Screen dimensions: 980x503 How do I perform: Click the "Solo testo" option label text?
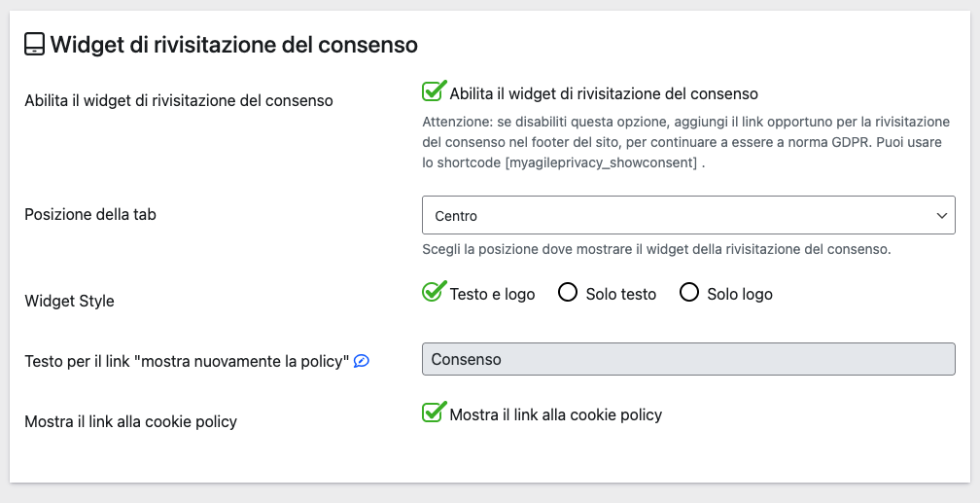click(x=621, y=294)
